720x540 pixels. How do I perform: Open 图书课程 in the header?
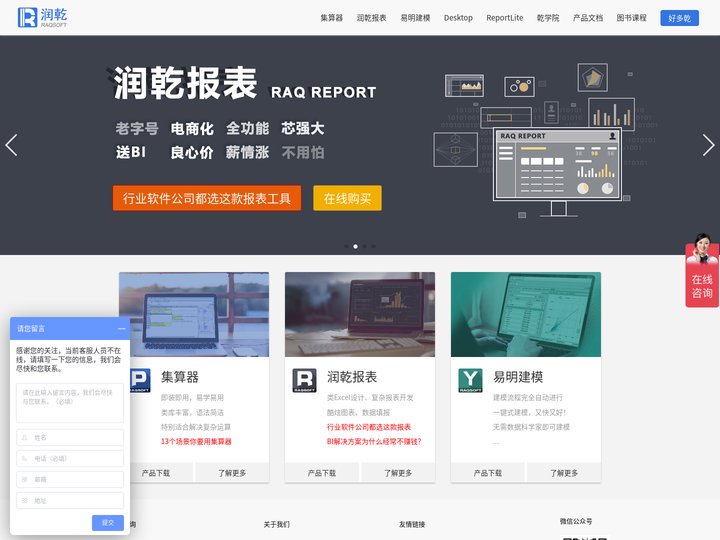631,18
